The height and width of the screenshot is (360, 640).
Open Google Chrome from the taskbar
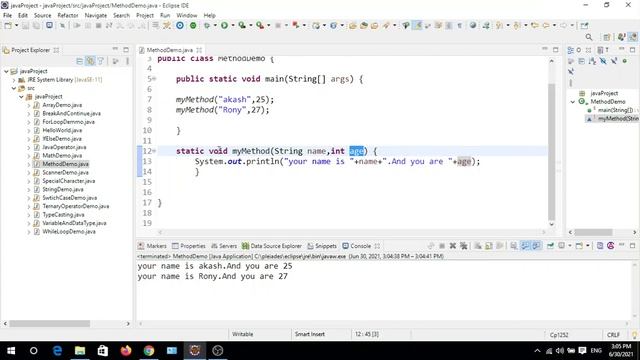click(x=149, y=351)
